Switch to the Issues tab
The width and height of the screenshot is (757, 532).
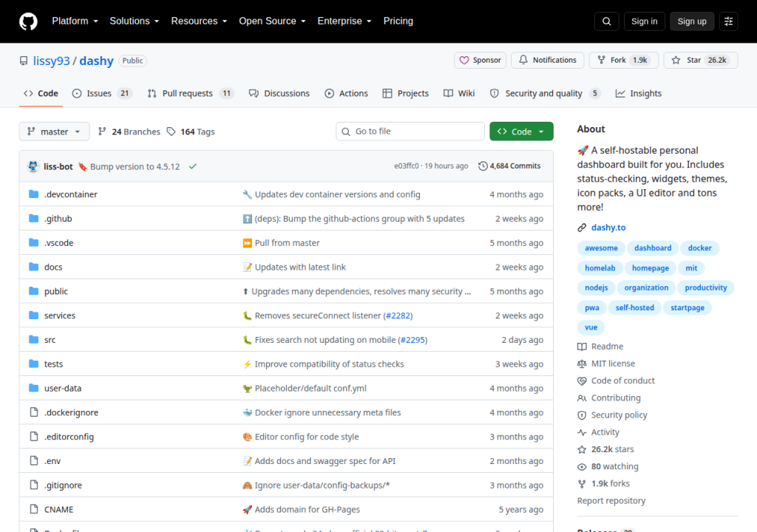point(102,94)
